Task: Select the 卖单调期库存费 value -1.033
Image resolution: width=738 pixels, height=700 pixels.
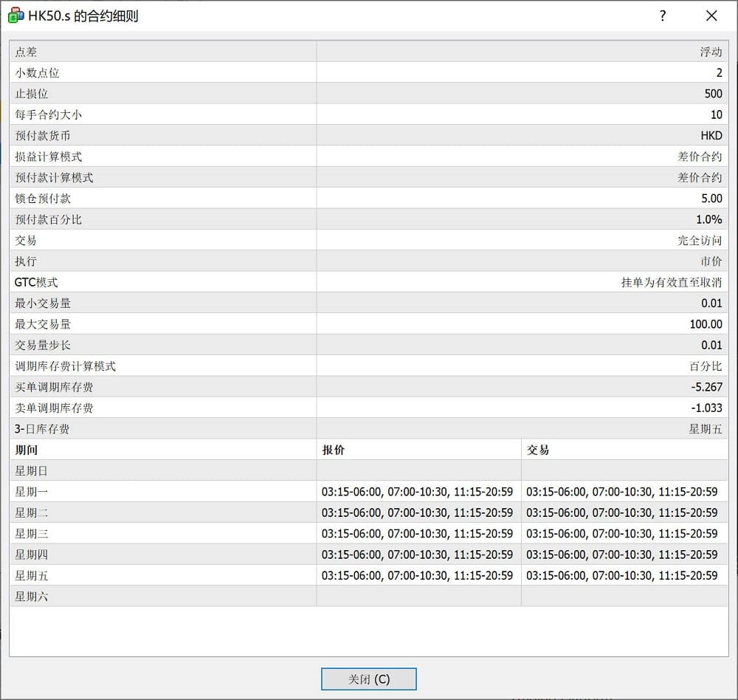Action: point(707,408)
